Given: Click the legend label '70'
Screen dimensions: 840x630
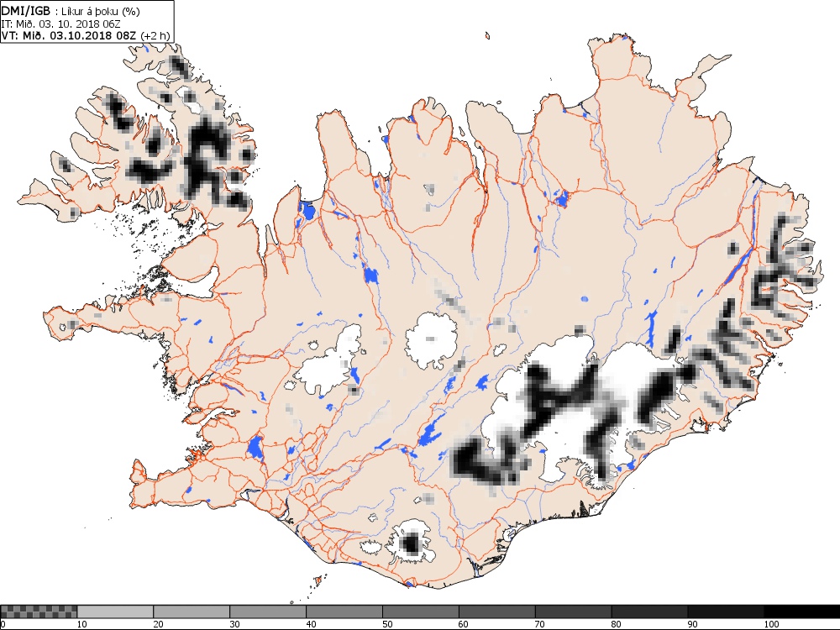Looking at the screenshot, I should coord(540,624).
